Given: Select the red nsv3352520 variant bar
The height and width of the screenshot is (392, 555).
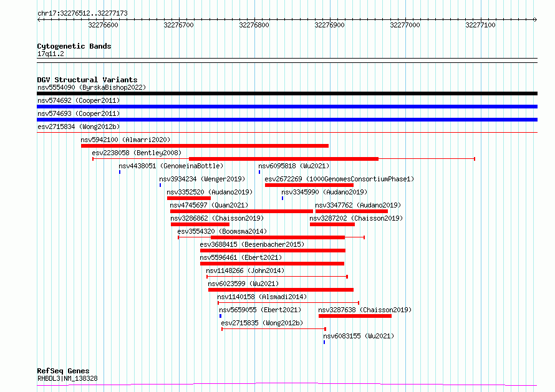Looking at the screenshot, I should tap(189, 198).
